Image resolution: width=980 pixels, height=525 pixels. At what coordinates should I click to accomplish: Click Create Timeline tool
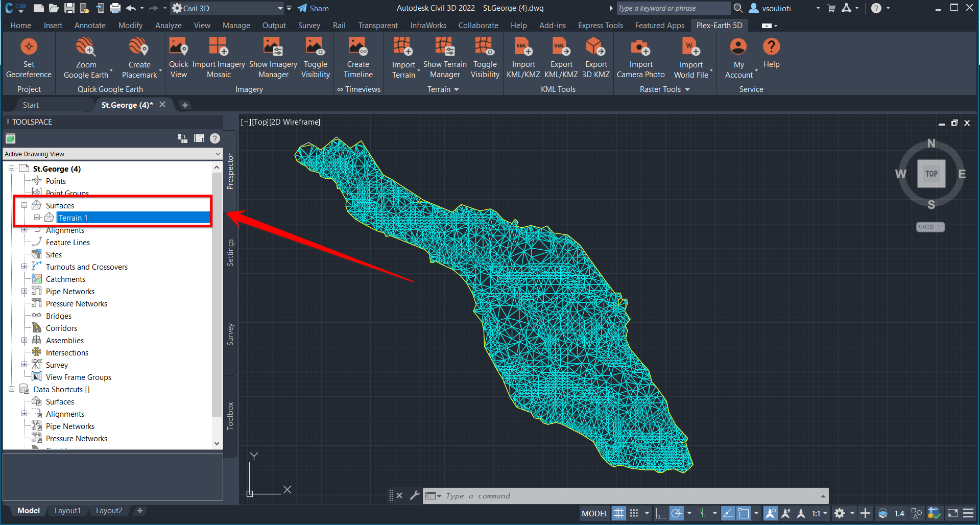[x=358, y=58]
